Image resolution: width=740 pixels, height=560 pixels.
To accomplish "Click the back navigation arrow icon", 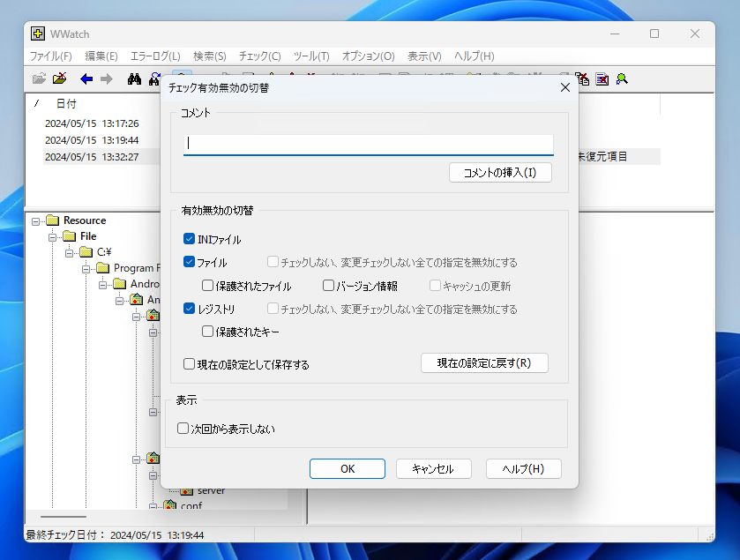I will 86,78.
